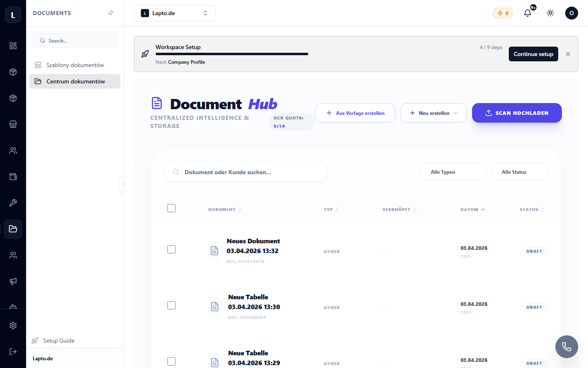Click the Document Hub title icon
This screenshot has height=368, width=588.
157,103
